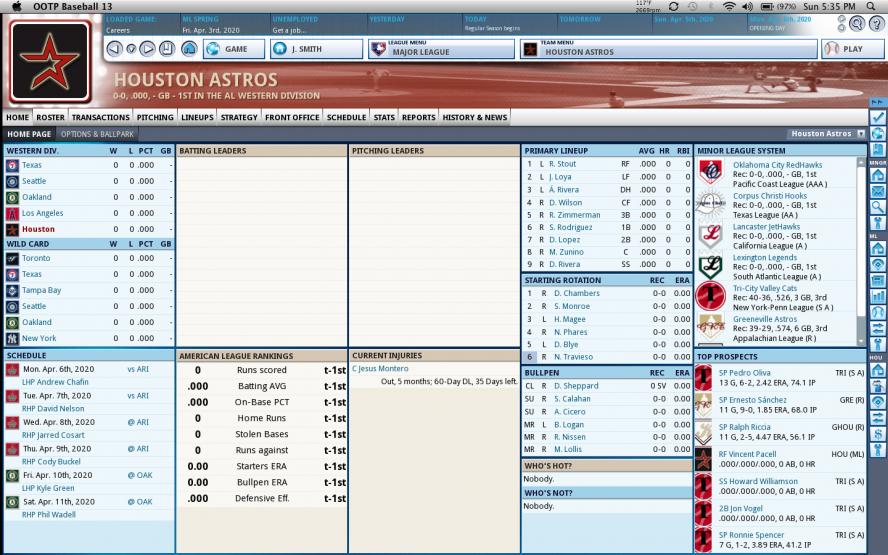Open prospect SP Pedro Oliva's page
This screenshot has height=555, width=888.
(744, 373)
